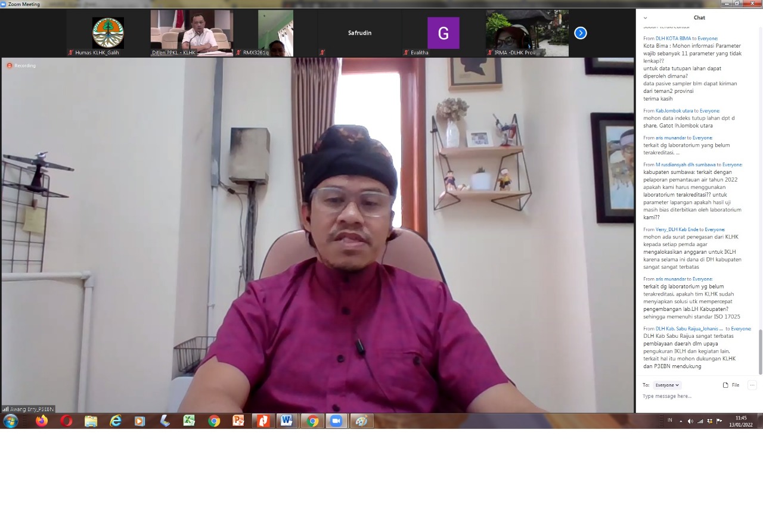763x532 pixels.
Task: Click the next participants arrow in gallery strip
Action: [580, 33]
